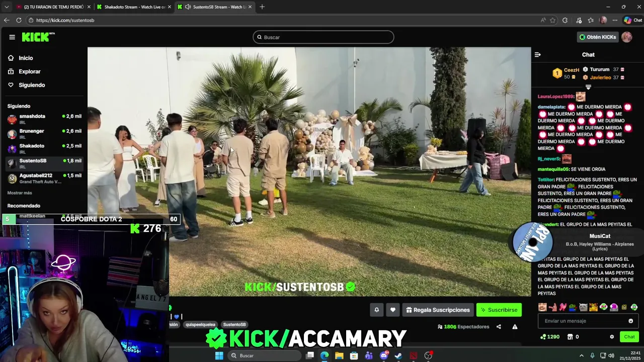Select SustentoSB Stream browser tab
The image size is (644, 362).
click(x=215, y=7)
